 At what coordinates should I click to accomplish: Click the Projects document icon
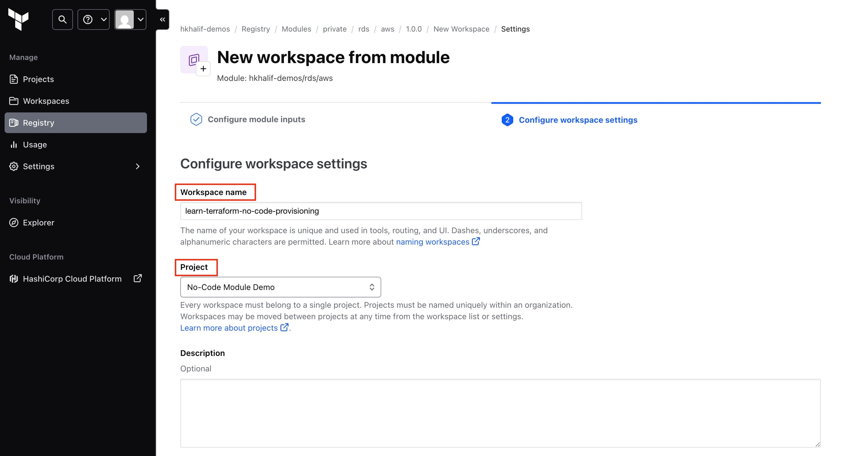point(14,79)
